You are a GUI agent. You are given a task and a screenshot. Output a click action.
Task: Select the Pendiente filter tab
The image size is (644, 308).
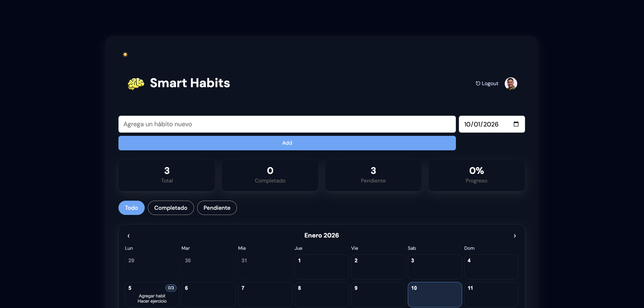217,208
